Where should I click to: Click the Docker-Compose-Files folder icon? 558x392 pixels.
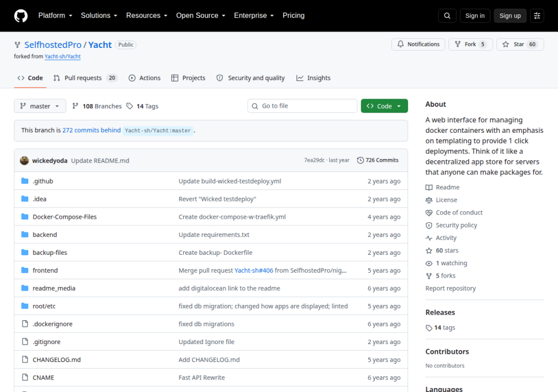pos(25,217)
